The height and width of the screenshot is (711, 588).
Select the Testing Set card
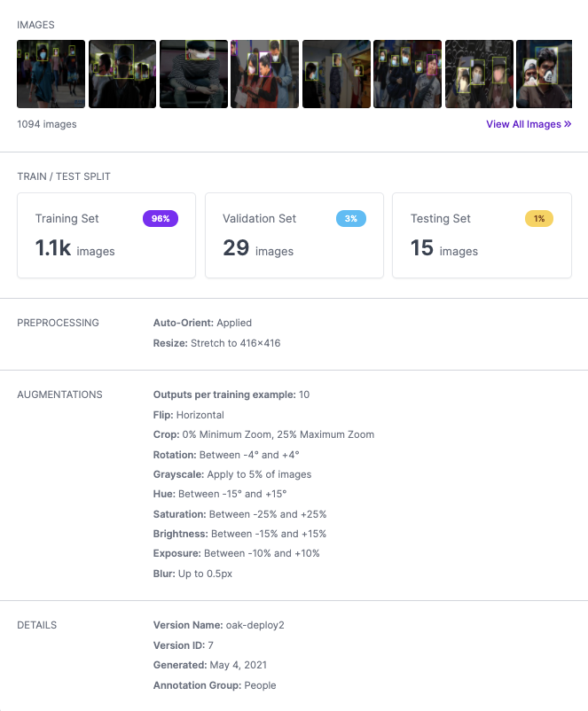(482, 235)
